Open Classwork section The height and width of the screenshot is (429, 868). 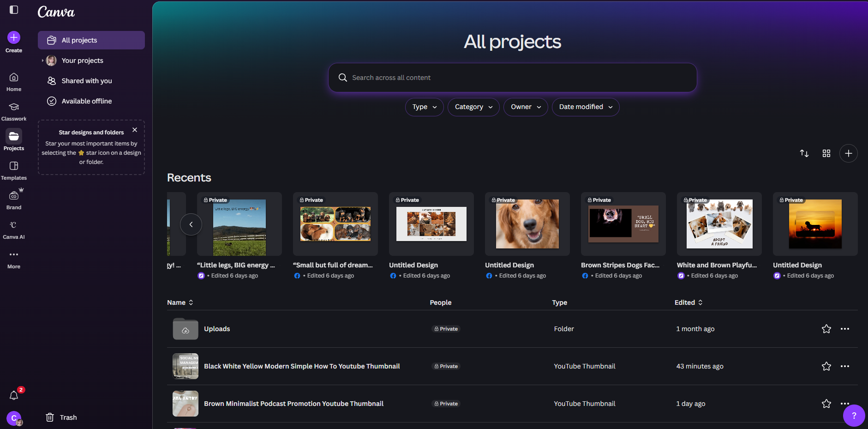coord(14,112)
